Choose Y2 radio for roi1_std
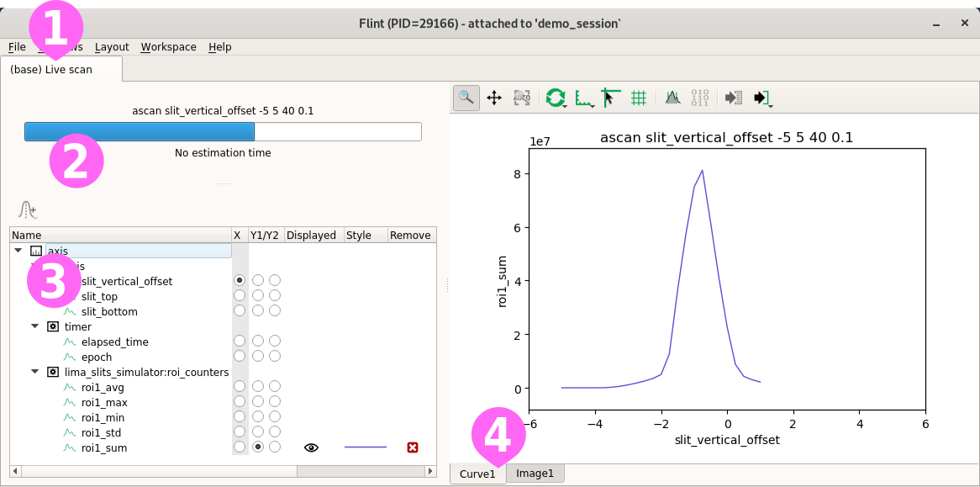 (x=274, y=431)
